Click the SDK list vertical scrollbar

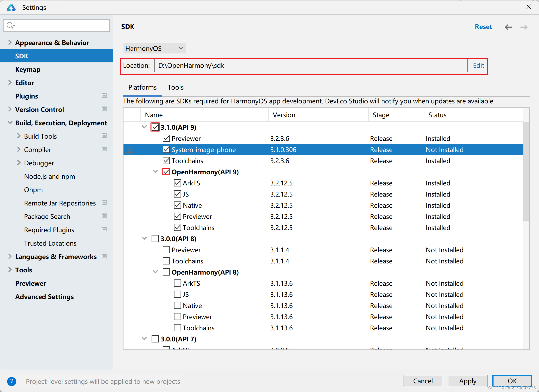pyautogui.click(x=526, y=171)
